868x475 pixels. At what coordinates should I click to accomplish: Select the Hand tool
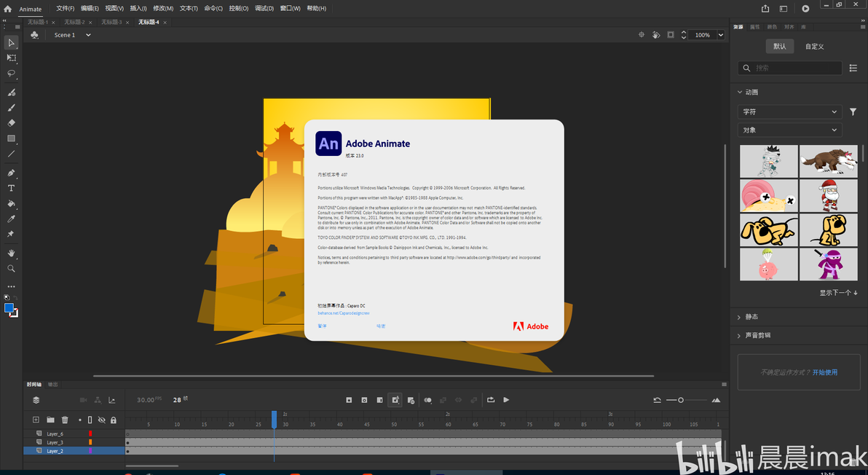point(11,253)
